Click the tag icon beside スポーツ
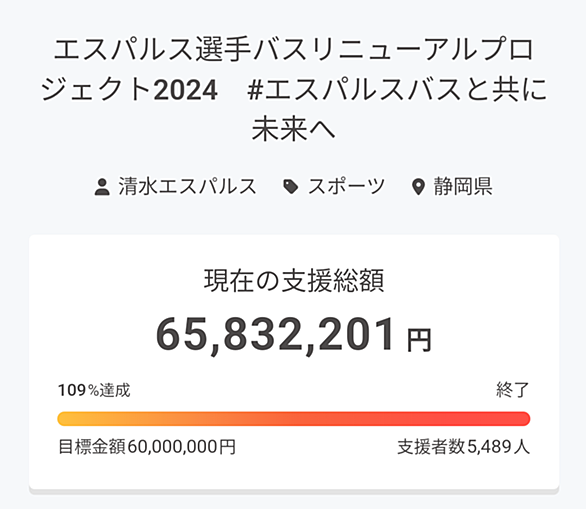 click(291, 187)
